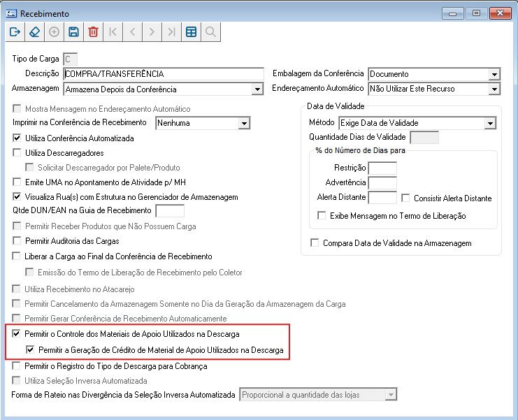The image size is (518, 420).
Task: Toggle Utiliza Conferência Automatizada checkbox
Action: [17, 138]
